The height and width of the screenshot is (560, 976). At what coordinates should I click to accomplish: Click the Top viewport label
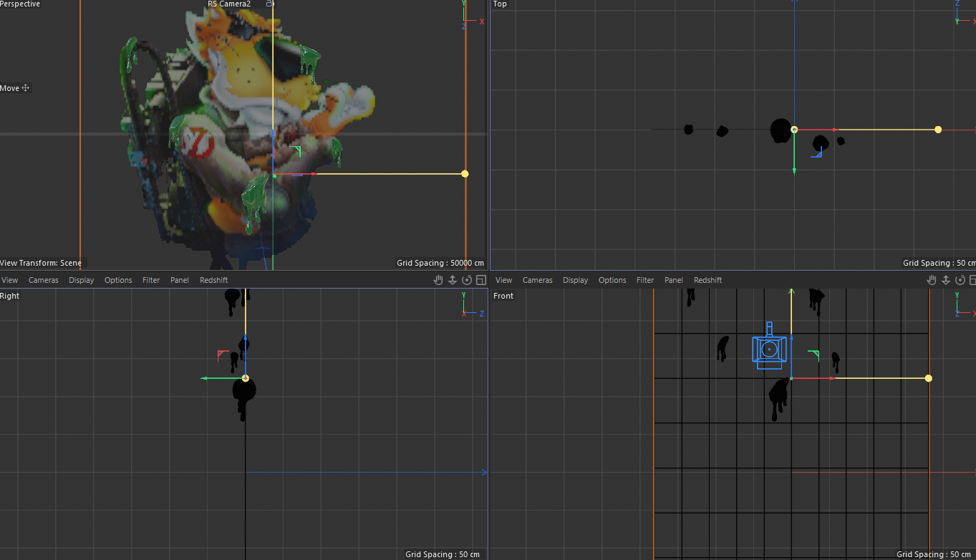500,4
